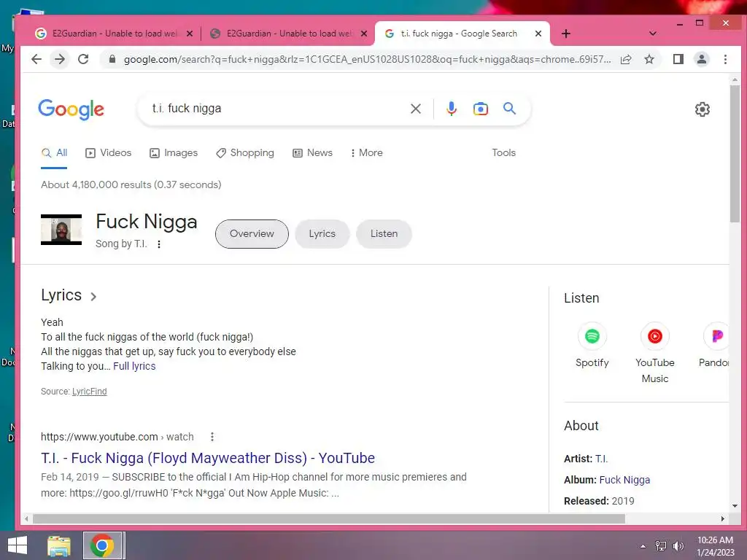Open Google quick settings gear

tap(703, 109)
